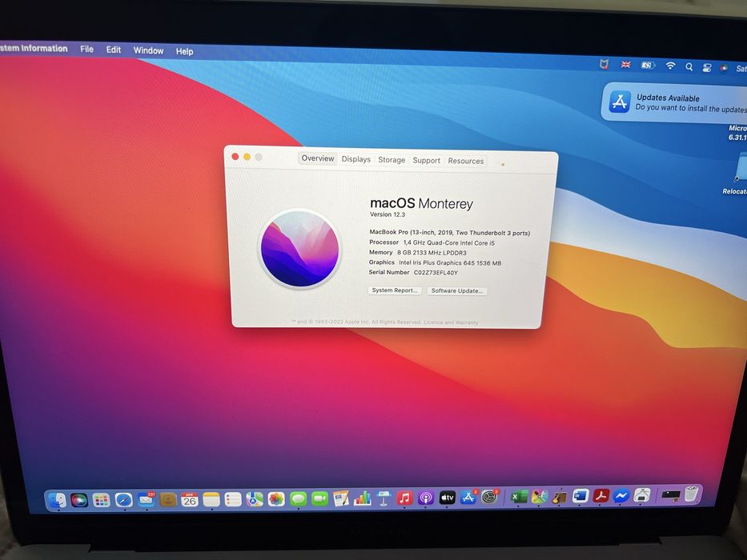Image resolution: width=747 pixels, height=560 pixels.
Task: Click the Updates Available notification
Action: click(x=675, y=103)
